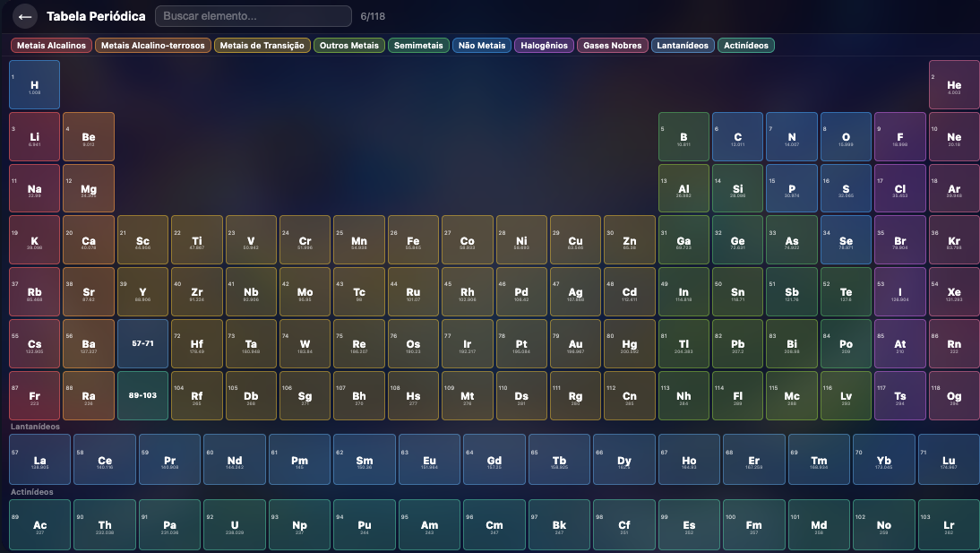Select the Gold (Au) element tile
This screenshot has width=980, height=553.
pyautogui.click(x=576, y=344)
